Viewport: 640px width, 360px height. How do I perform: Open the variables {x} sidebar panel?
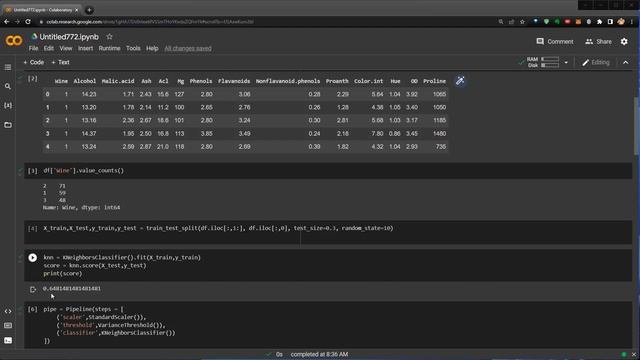(x=8, y=105)
